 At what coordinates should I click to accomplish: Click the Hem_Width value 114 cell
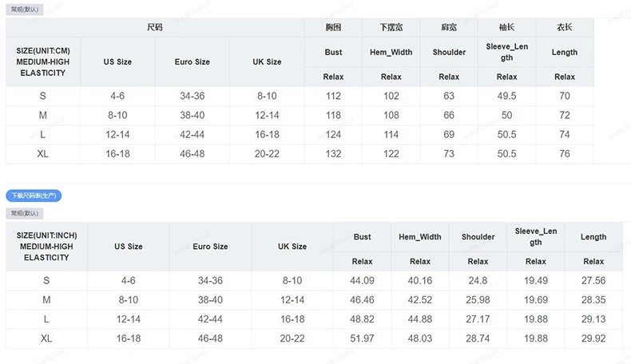[391, 134]
